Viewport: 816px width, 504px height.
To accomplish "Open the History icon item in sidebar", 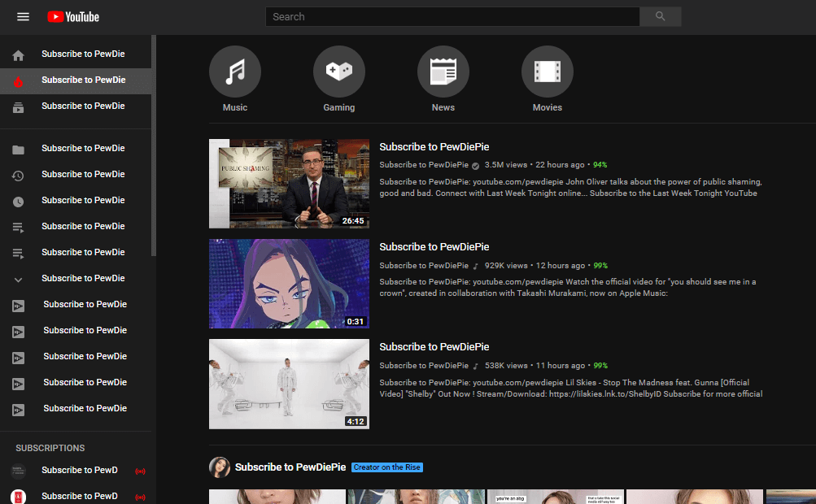I will [18, 176].
